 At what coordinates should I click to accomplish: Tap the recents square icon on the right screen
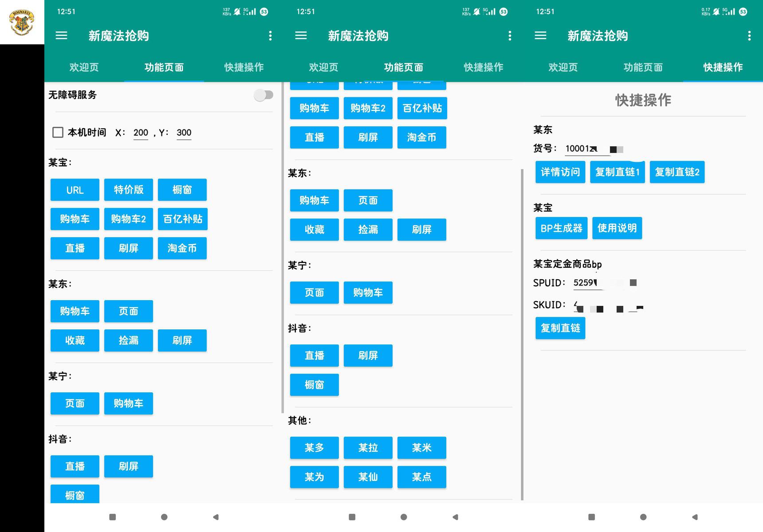[591, 517]
